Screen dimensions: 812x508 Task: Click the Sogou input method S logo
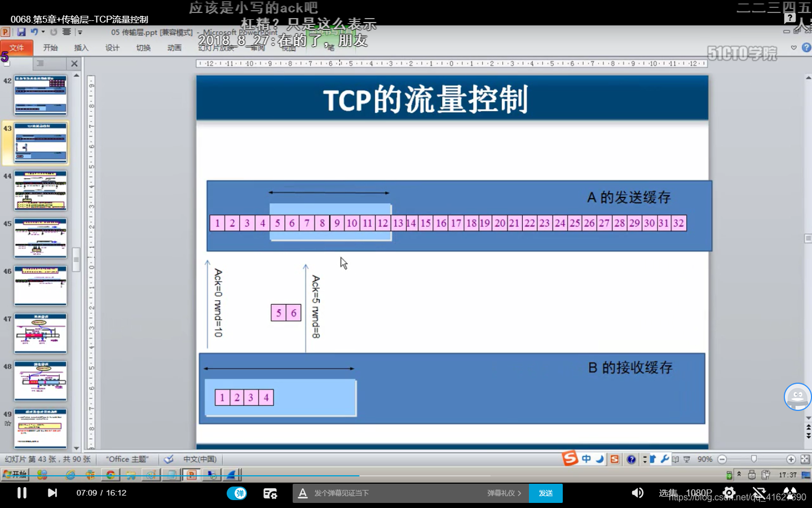point(570,458)
